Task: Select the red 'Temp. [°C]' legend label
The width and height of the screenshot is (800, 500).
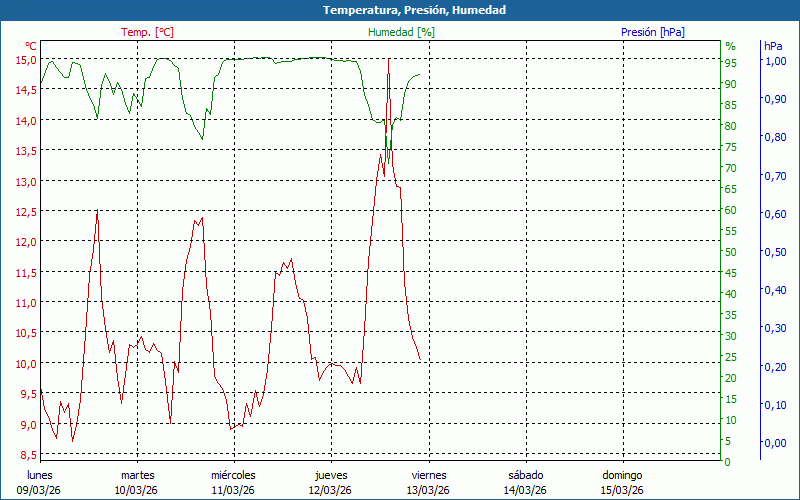Action: click(x=147, y=32)
